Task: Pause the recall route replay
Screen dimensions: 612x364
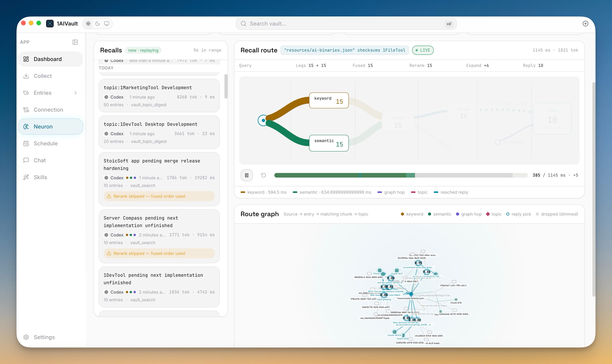Action: tap(247, 175)
